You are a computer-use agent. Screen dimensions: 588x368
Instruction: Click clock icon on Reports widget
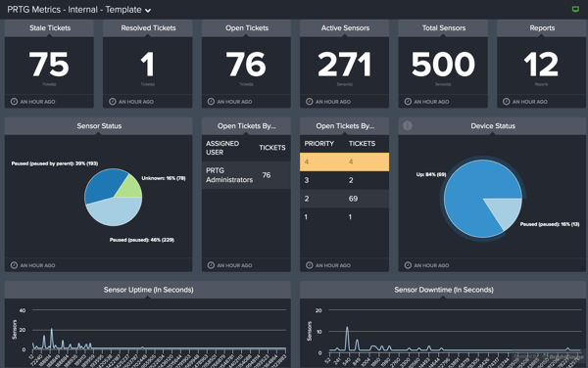507,102
